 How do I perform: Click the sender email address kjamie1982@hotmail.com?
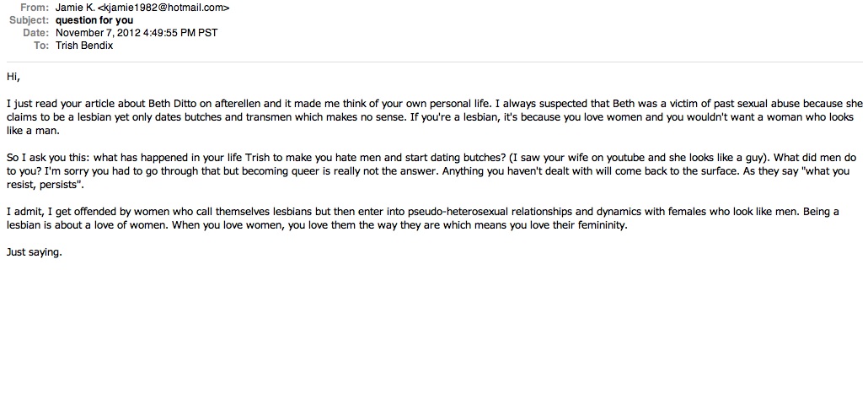pos(163,8)
